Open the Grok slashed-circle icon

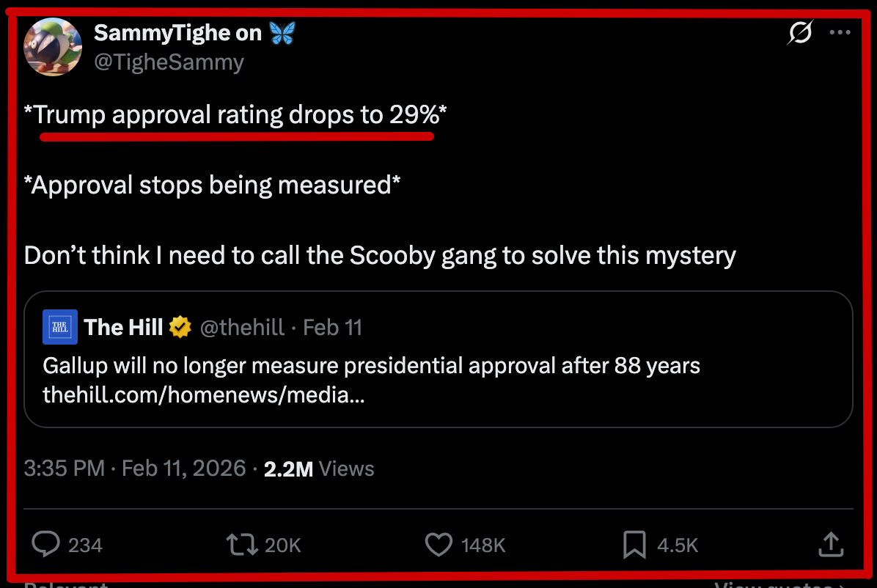pyautogui.click(x=800, y=33)
